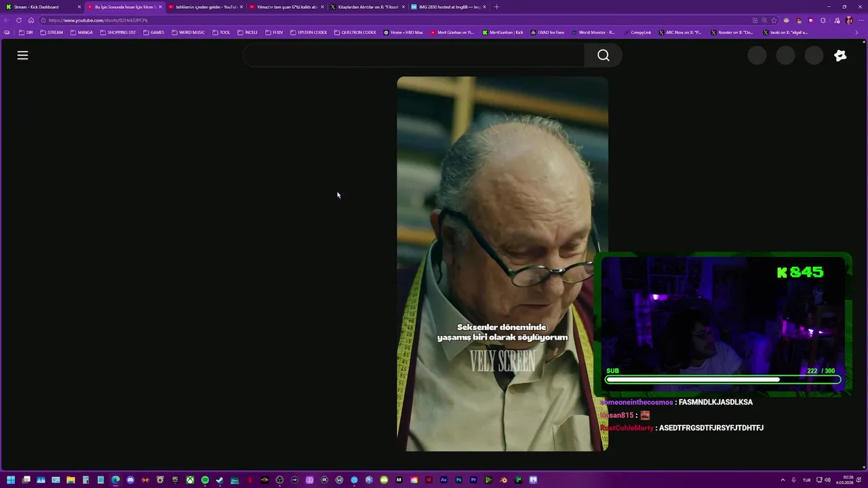Screen dimensions: 868x488
Task: Open the MANGA bookmarks folder
Action: [81, 33]
